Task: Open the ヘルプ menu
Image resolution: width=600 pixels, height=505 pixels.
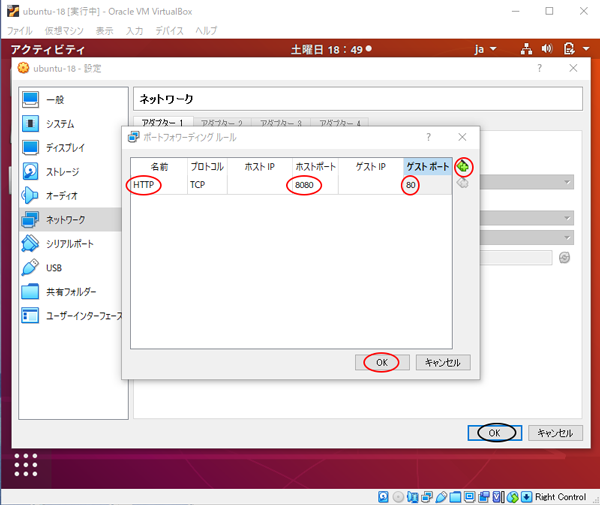Action: pyautogui.click(x=206, y=31)
